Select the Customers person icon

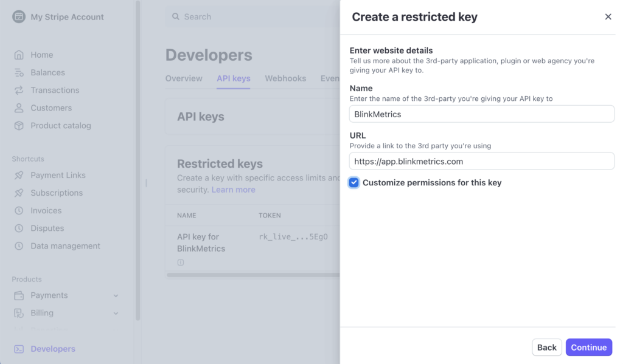click(19, 108)
